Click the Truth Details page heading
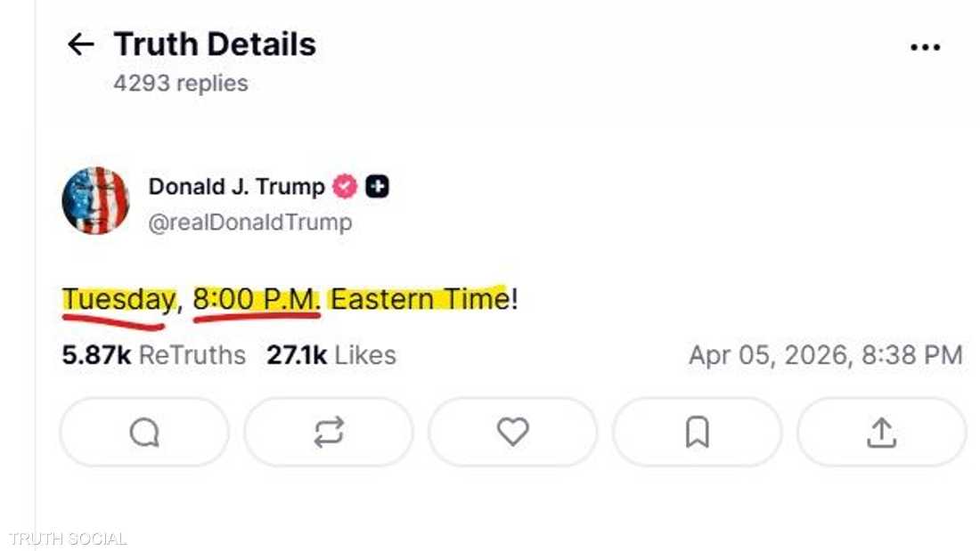This screenshot has width=980, height=551. tap(215, 45)
